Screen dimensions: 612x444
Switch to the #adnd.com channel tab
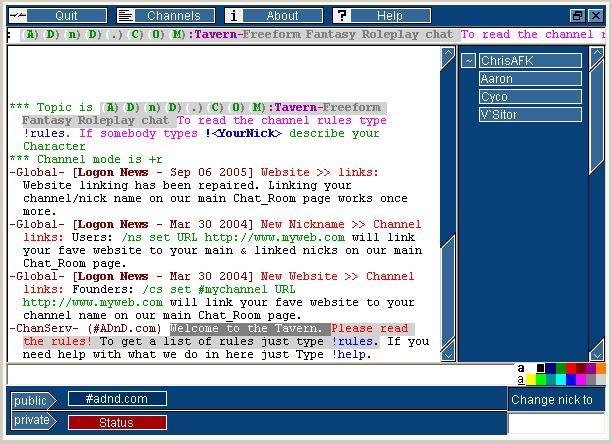[117, 399]
